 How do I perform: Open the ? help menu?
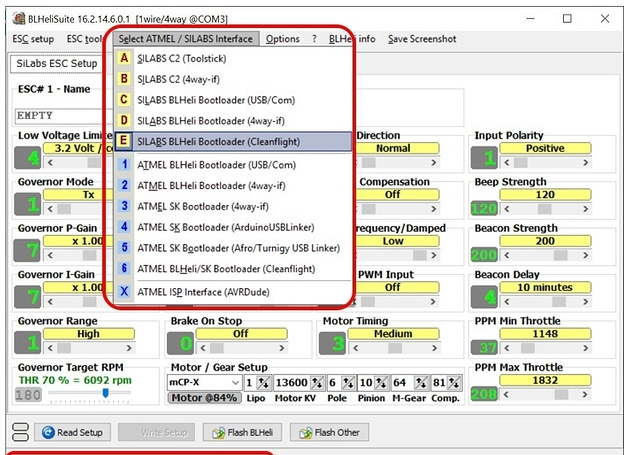pos(314,39)
